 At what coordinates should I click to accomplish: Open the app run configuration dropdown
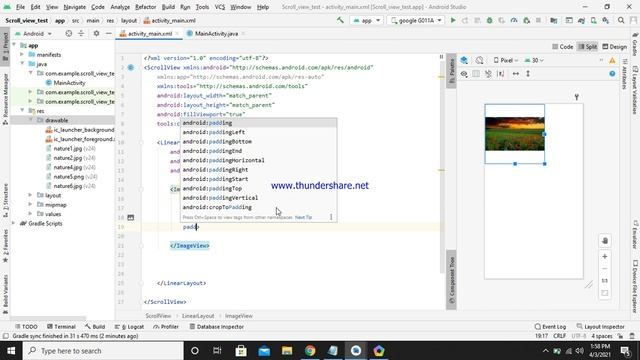(367, 20)
